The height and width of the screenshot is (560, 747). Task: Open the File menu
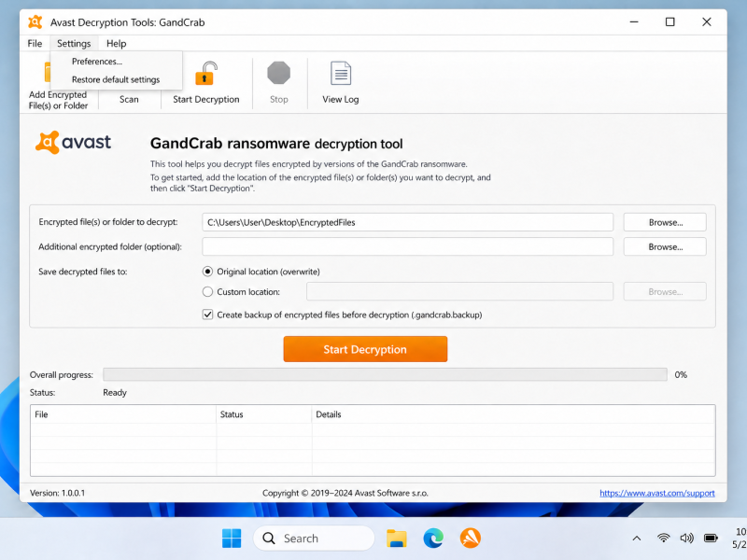coord(35,43)
